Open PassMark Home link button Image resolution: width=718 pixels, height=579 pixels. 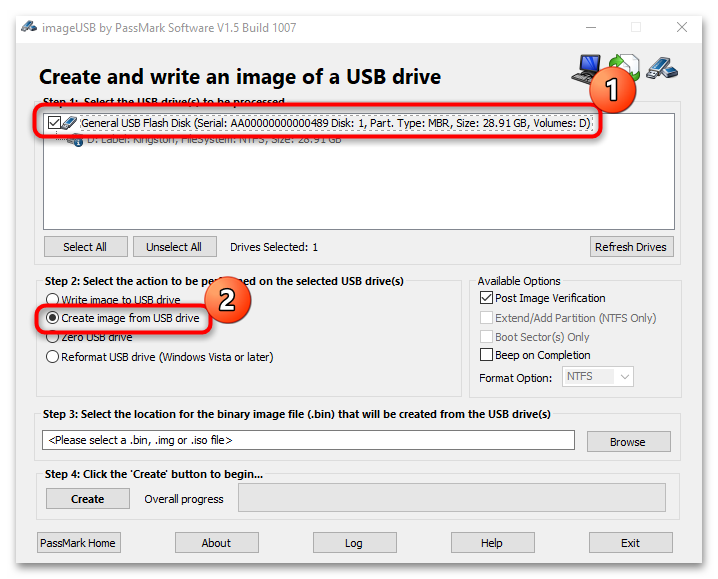coord(79,543)
